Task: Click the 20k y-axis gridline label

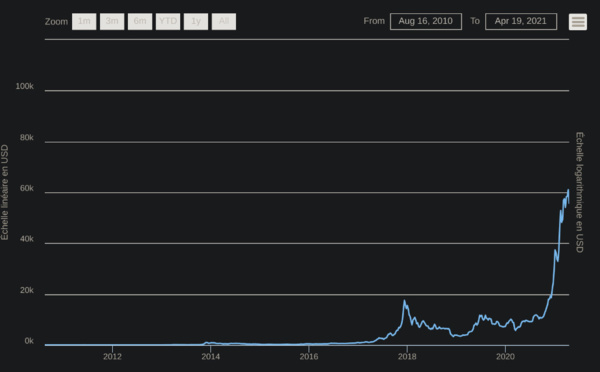Action: 27,290
